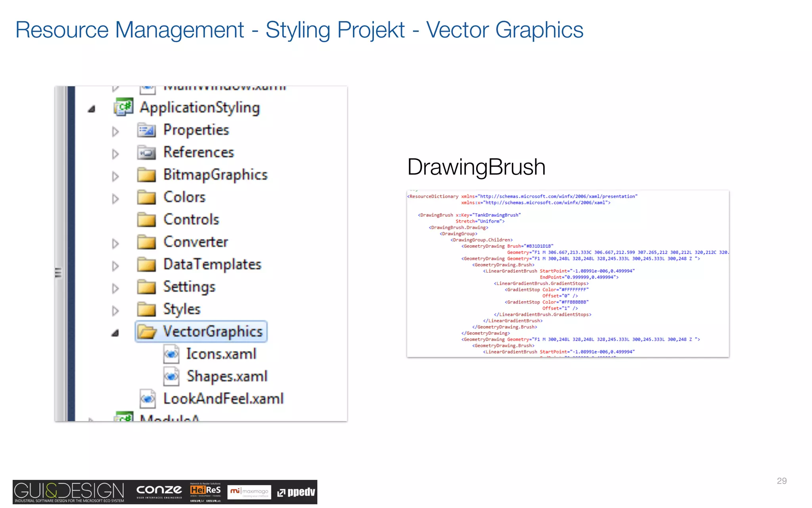Select the Settings folder label
Image resolution: width=812 pixels, height=508 pixels.
[190, 287]
